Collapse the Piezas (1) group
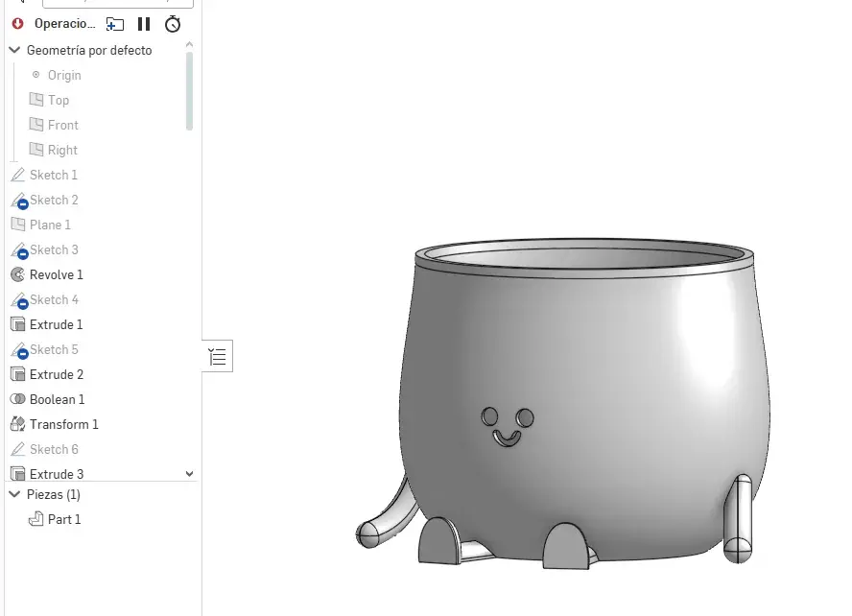The width and height of the screenshot is (852, 616). 13,495
